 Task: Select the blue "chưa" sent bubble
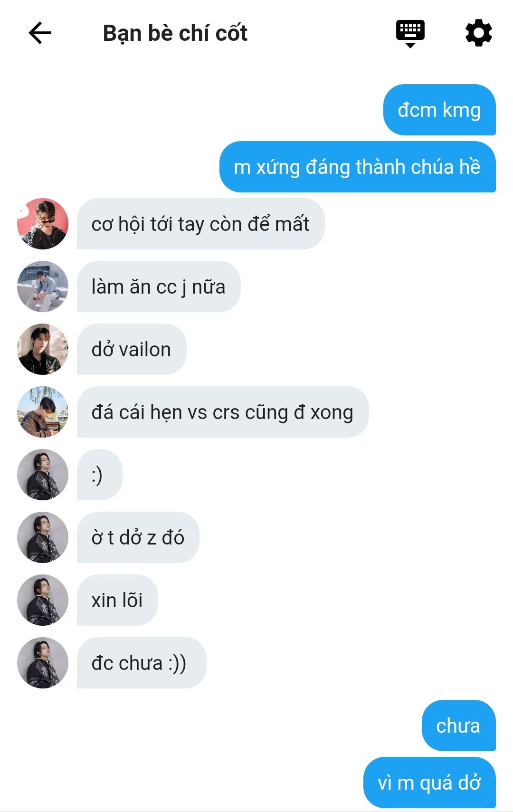click(459, 726)
